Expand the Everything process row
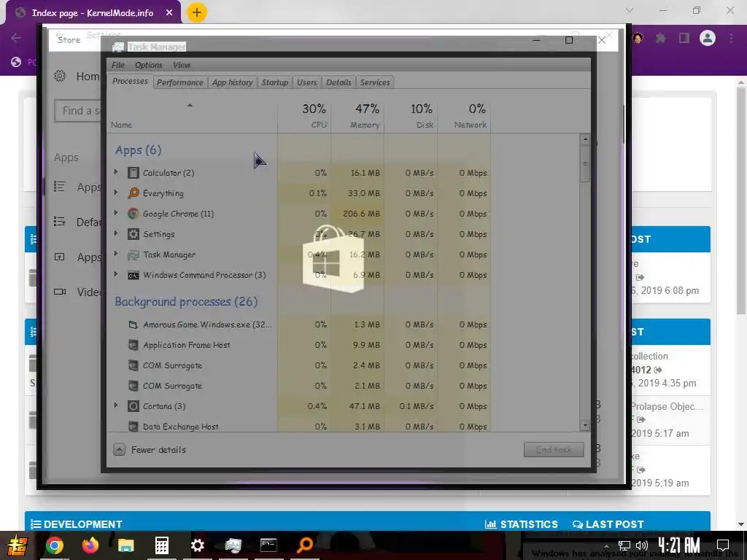This screenshot has height=560, width=747. tap(116, 192)
